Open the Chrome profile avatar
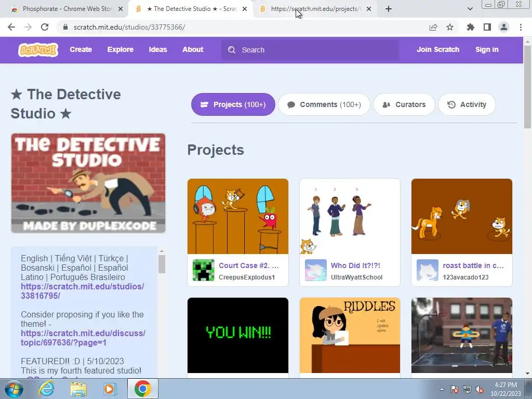This screenshot has width=532, height=399. (504, 27)
